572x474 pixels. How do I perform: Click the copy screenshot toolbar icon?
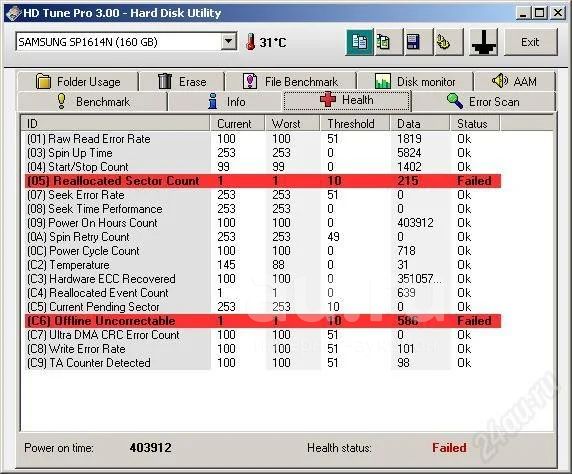(389, 42)
